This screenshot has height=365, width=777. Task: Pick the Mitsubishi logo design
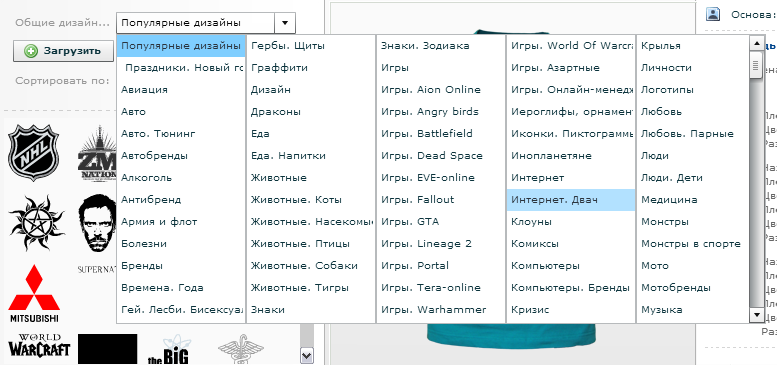point(34,293)
